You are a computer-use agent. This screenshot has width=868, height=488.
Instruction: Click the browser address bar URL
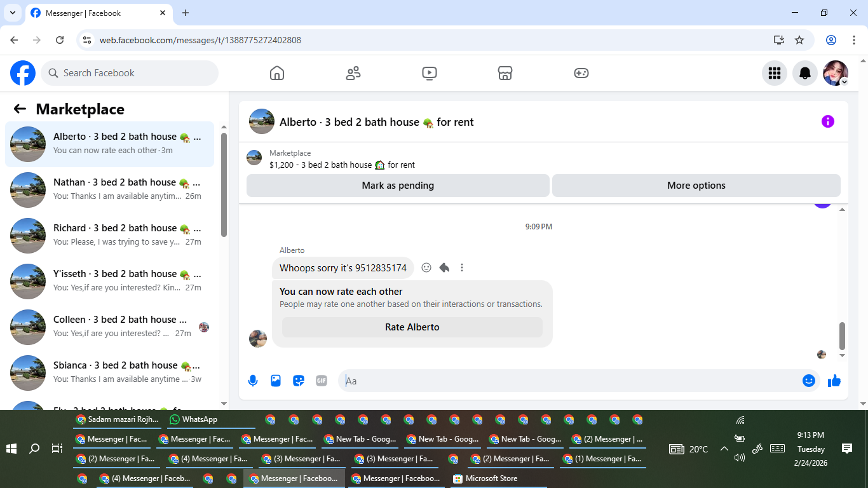click(200, 40)
